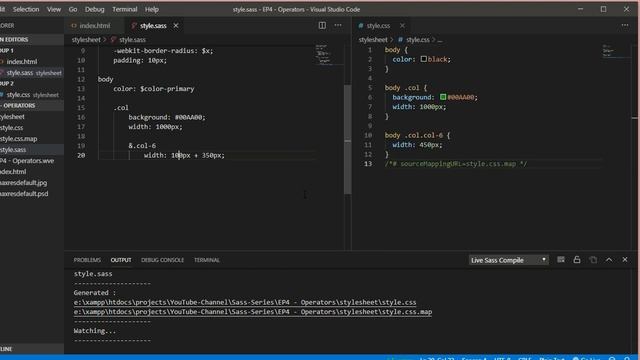Close the style.css editor tab
The image size is (640, 360).
tap(402, 25)
